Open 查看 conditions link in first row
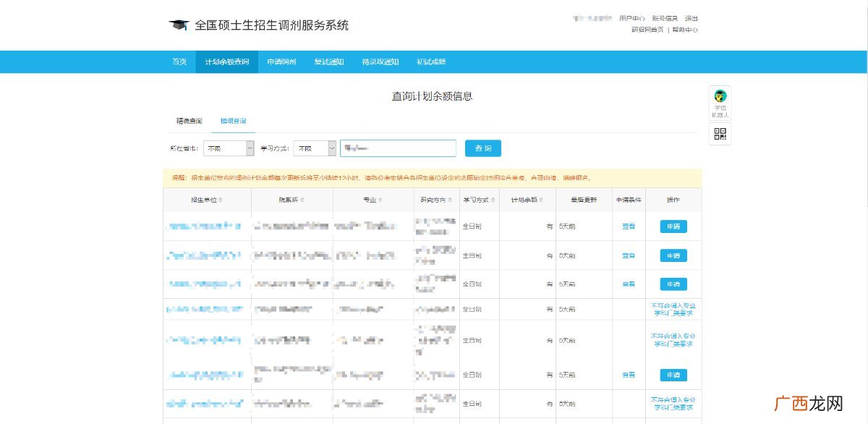 [x=629, y=226]
